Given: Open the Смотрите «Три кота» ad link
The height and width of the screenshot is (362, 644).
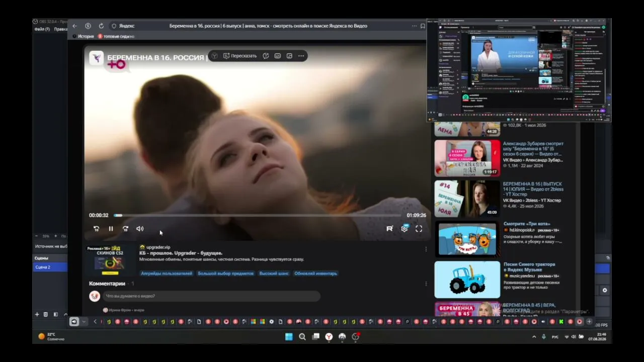Looking at the screenshot, I should tap(527, 224).
